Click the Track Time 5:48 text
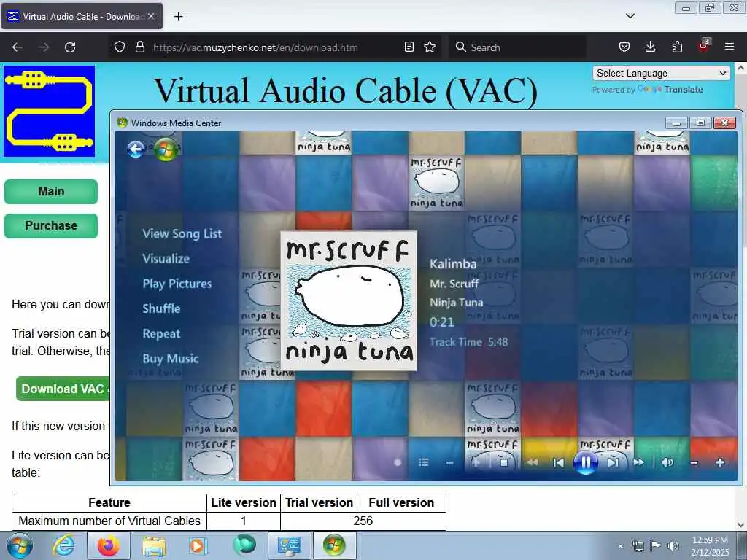Image resolution: width=747 pixels, height=560 pixels. click(469, 342)
